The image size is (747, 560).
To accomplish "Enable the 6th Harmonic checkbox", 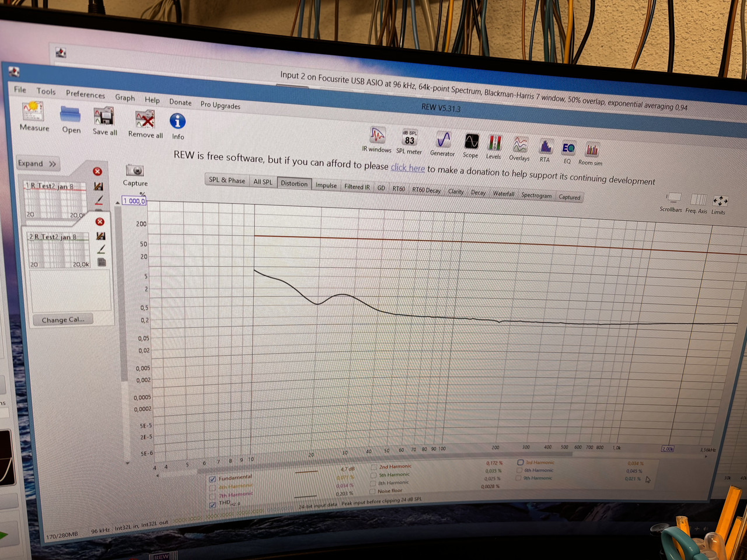I will (518, 470).
